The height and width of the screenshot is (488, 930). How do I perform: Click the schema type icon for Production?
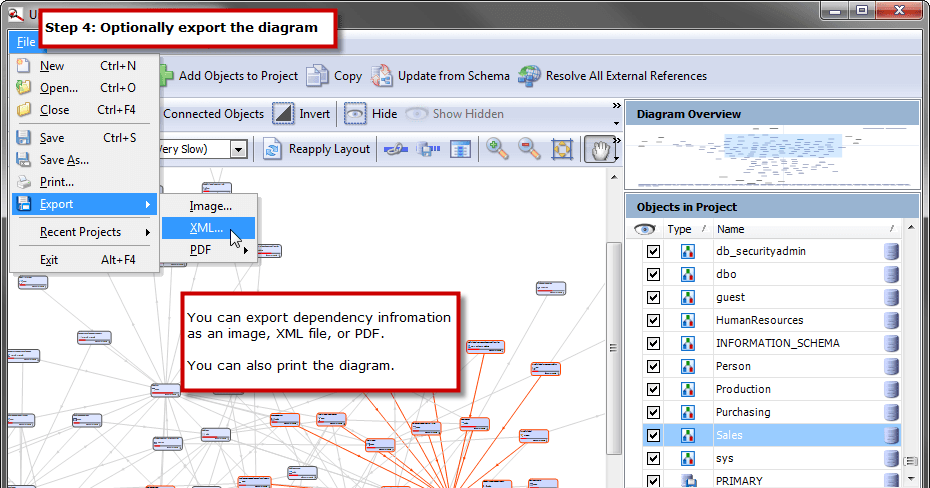point(687,389)
